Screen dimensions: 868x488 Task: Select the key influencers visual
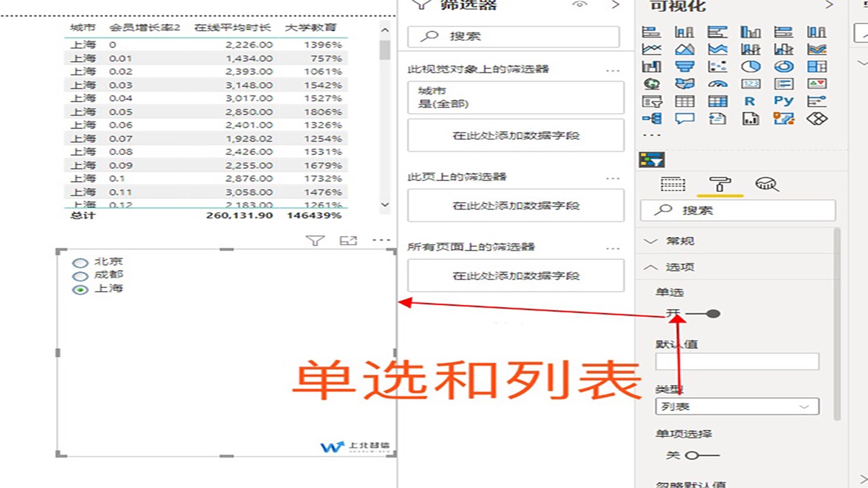[x=817, y=101]
